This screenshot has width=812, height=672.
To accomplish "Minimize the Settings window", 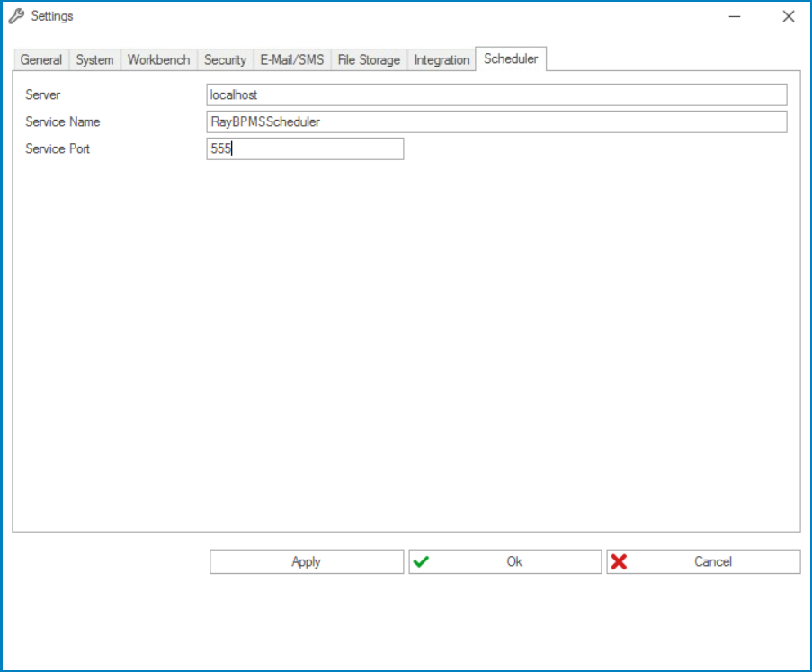I will pos(735,16).
